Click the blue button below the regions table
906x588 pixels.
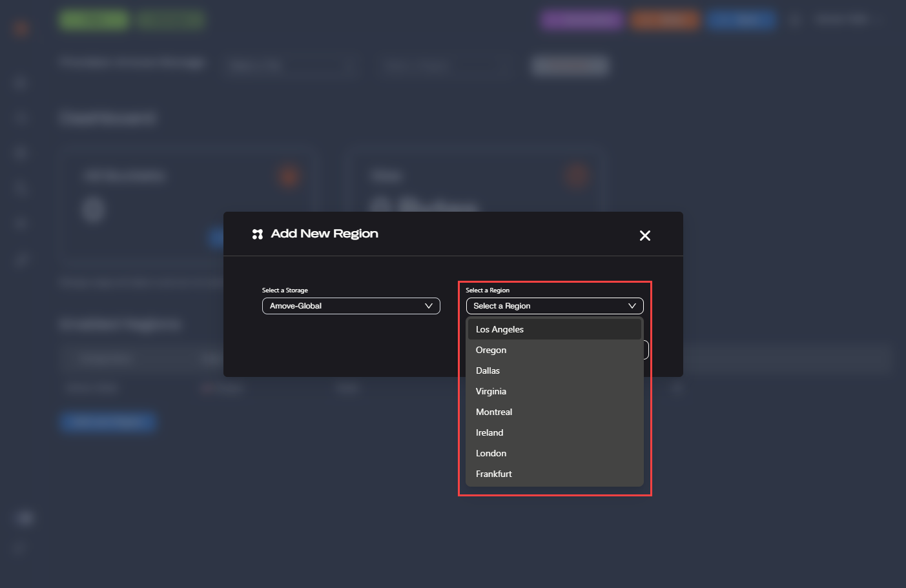coord(108,422)
